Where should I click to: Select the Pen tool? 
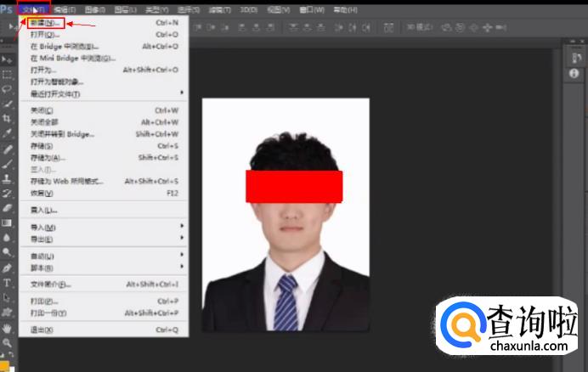pyautogui.click(x=7, y=268)
